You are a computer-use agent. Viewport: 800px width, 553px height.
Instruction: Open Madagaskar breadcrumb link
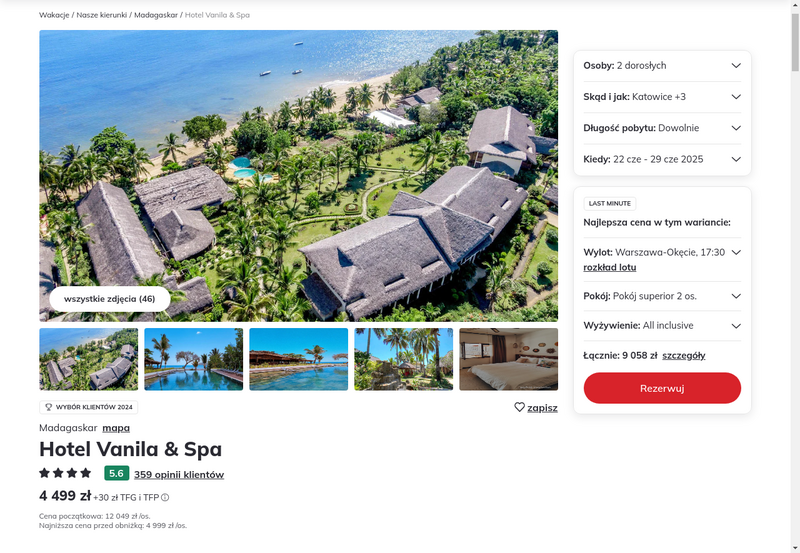click(x=156, y=15)
